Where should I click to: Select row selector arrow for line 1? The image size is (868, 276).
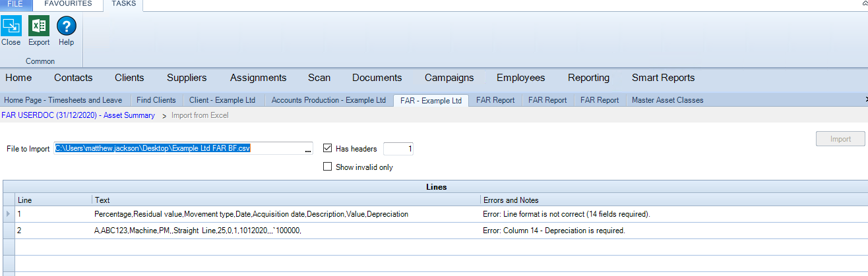[x=8, y=214]
